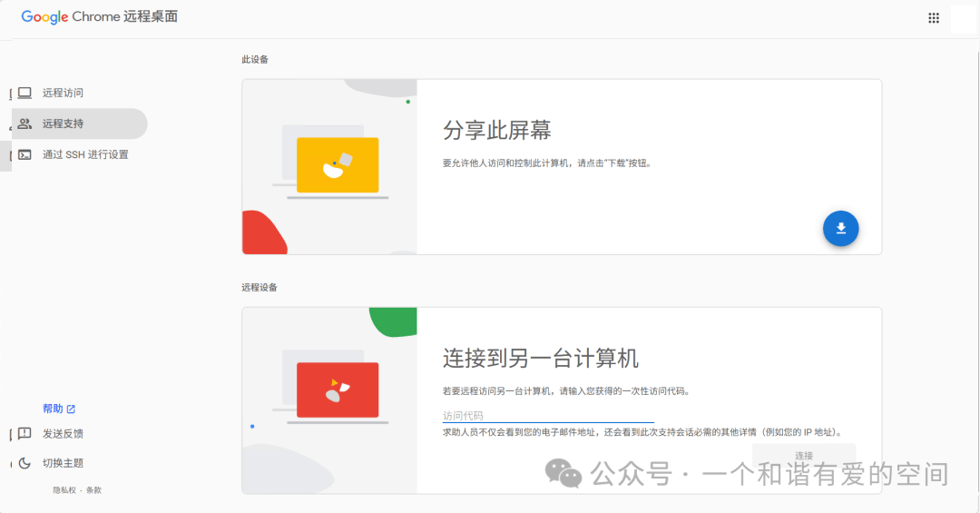Viewport: 980px width, 513px height.
Task: Open the 帮助 link
Action: pyautogui.click(x=59, y=409)
